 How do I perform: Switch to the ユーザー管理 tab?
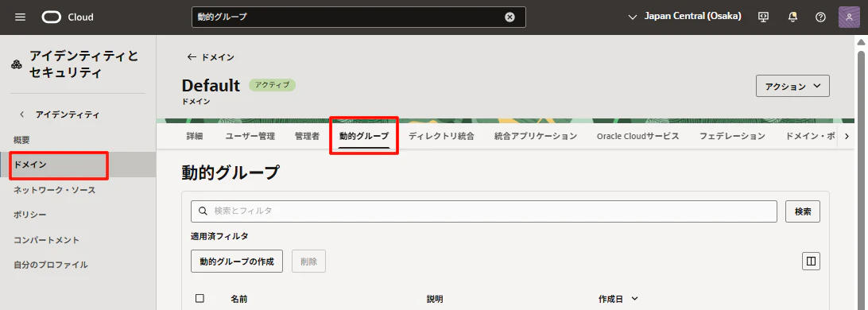[x=250, y=136]
